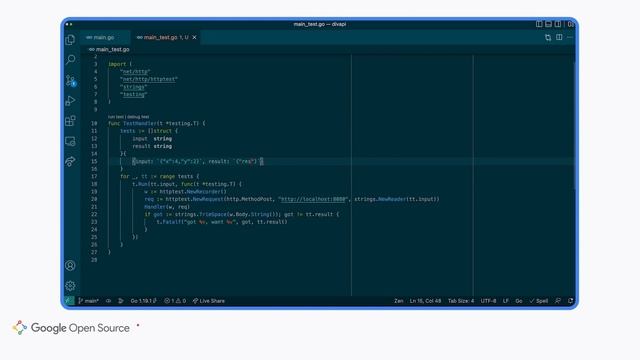Place cursor in line 15 input test case
This screenshot has height=360, width=640.
(197, 162)
